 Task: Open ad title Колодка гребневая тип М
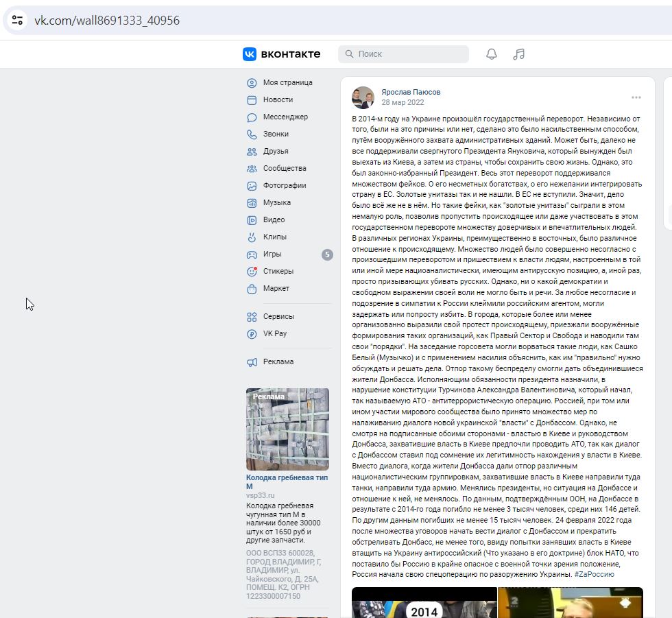point(287,482)
